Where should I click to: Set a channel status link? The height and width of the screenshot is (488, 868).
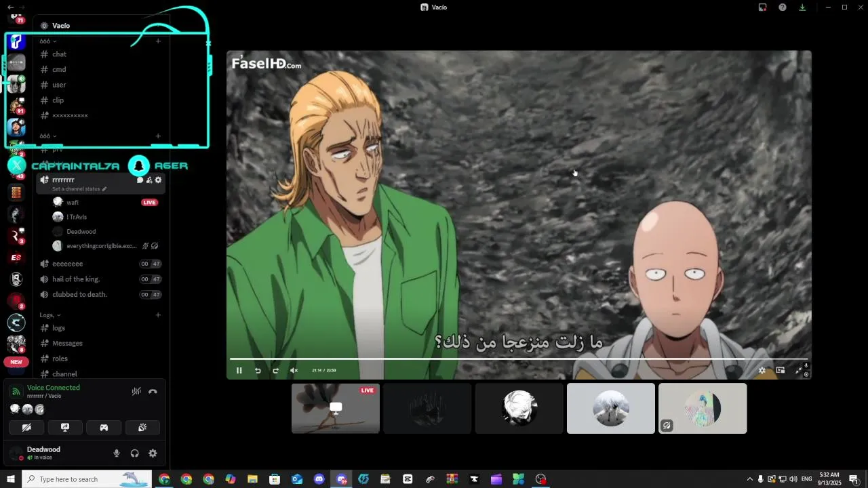point(79,189)
